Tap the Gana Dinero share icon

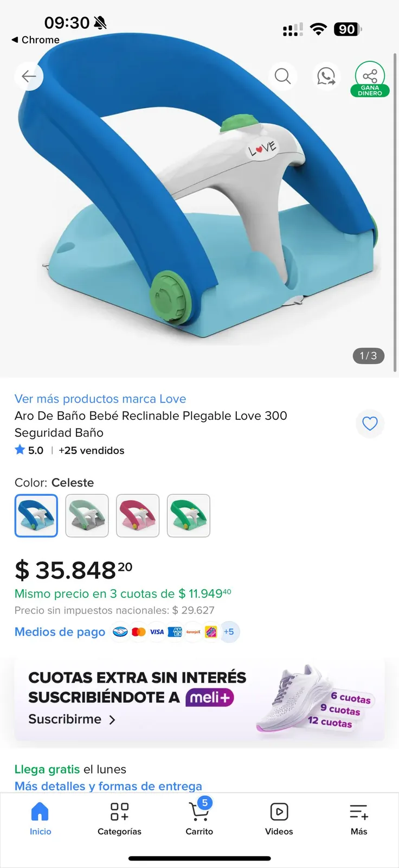(370, 79)
